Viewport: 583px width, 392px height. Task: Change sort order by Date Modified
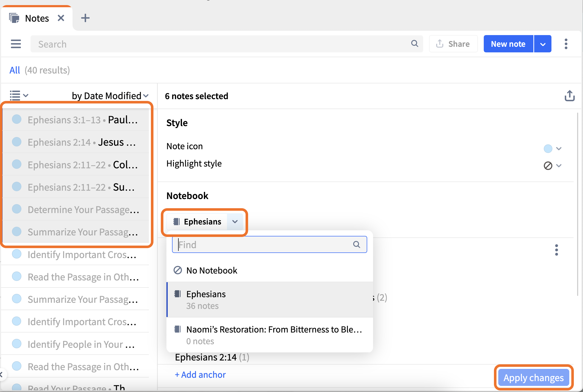point(110,96)
